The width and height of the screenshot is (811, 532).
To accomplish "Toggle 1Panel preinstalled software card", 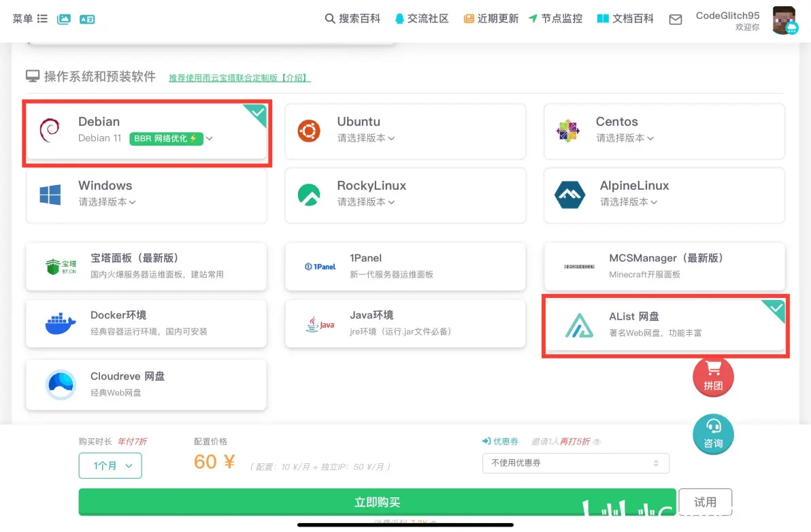I will pos(405,266).
